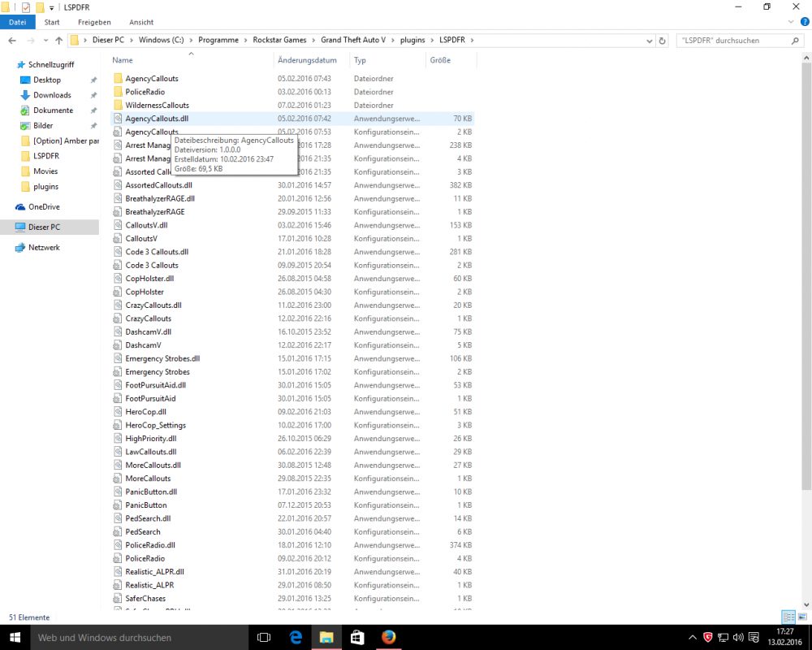Expand breadcrumb arrow after Rockstar Games
The height and width of the screenshot is (650, 812).
point(313,40)
